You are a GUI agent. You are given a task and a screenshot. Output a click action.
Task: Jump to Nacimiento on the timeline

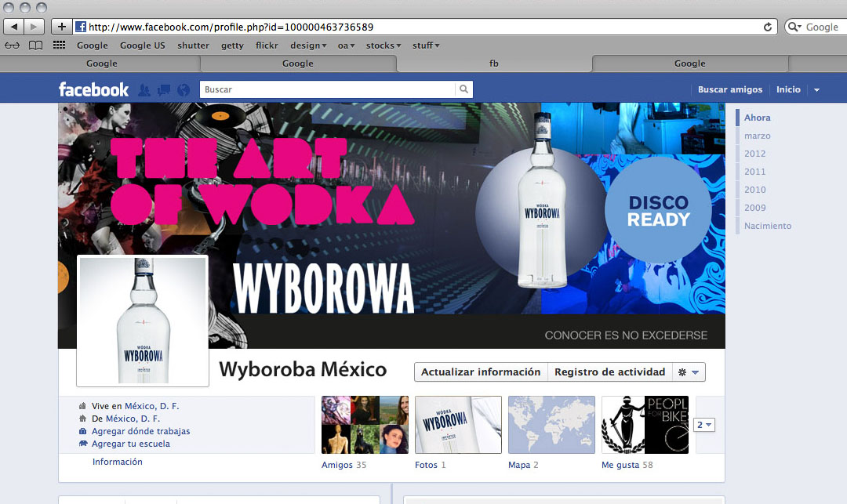tap(768, 226)
